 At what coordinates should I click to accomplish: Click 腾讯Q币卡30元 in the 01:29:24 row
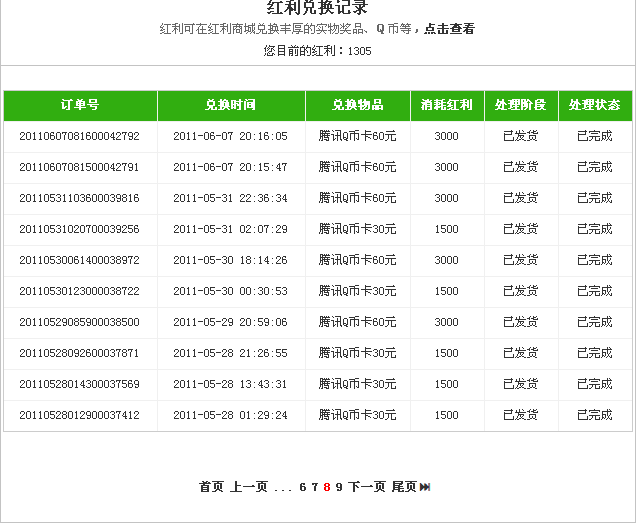(358, 415)
